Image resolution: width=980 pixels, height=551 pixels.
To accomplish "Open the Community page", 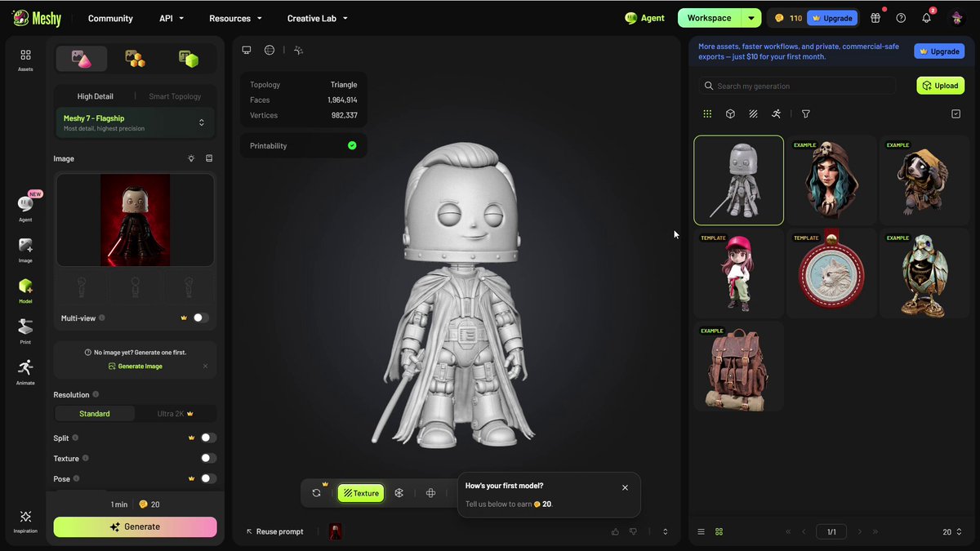I will [110, 18].
